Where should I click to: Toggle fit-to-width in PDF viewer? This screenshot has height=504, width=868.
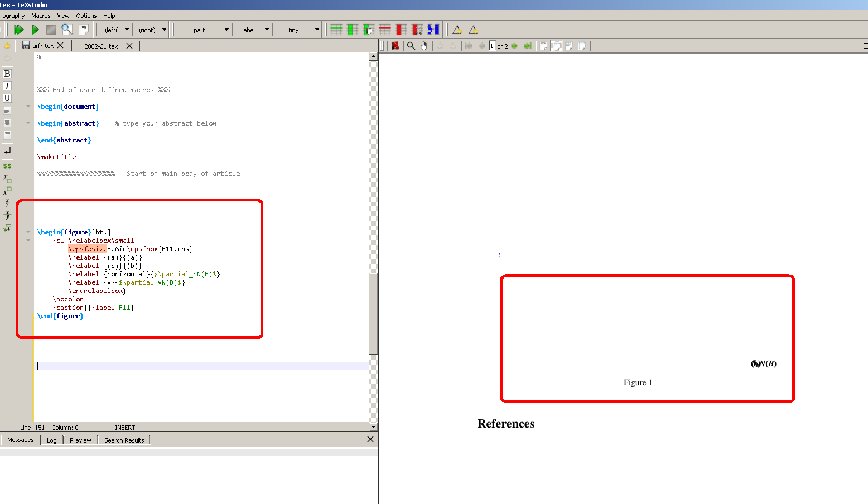click(556, 46)
